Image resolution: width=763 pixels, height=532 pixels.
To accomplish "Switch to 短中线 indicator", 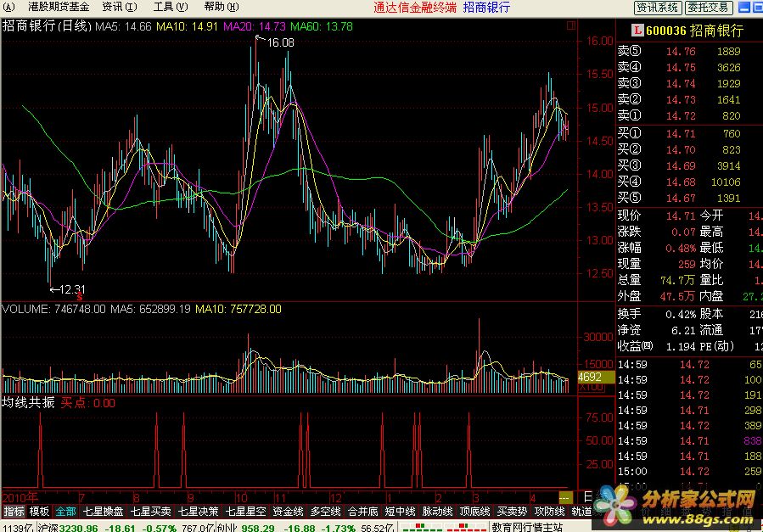I will coord(400,512).
